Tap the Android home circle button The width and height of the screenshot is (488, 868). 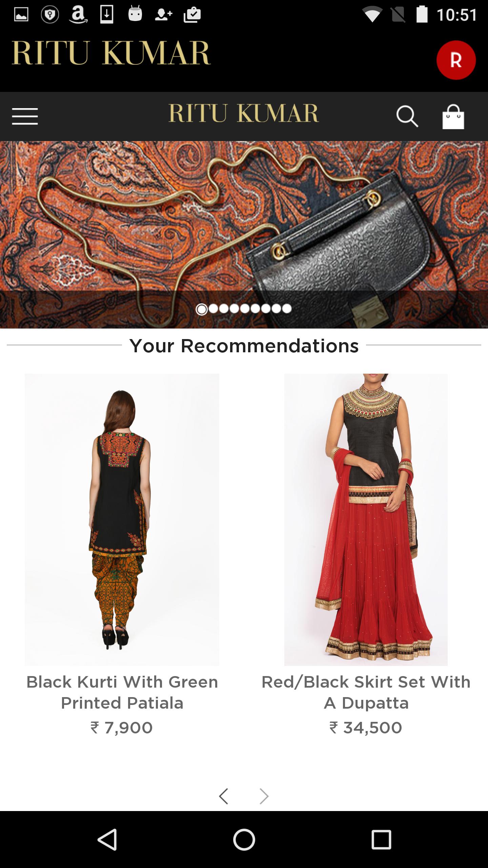[244, 840]
